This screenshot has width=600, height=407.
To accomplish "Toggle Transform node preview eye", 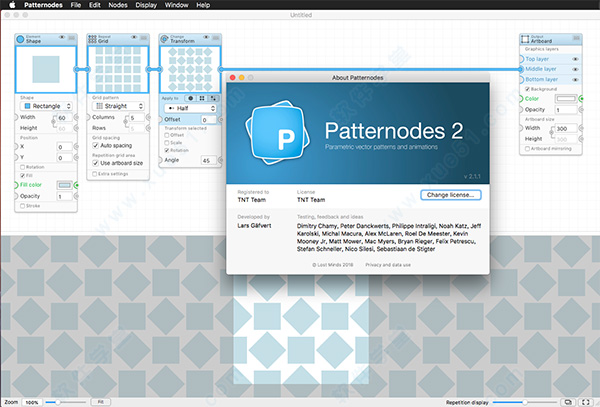I will tap(206, 37).
